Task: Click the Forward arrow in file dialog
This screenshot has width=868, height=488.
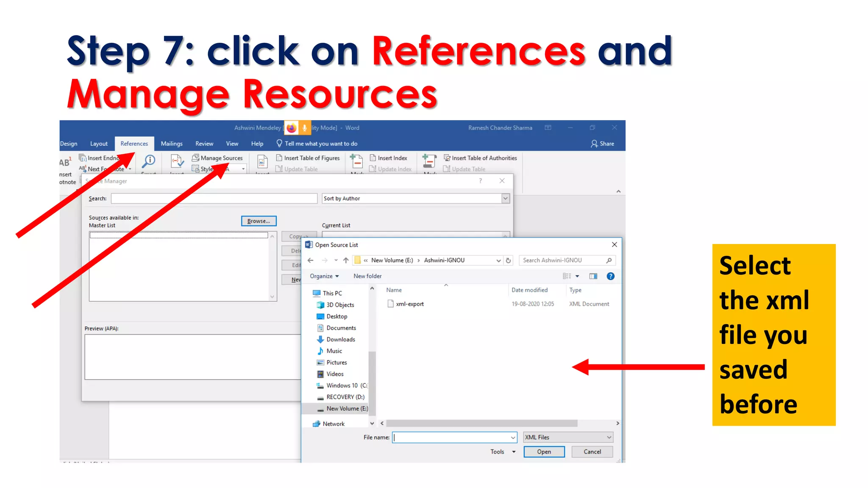Action: coord(325,261)
